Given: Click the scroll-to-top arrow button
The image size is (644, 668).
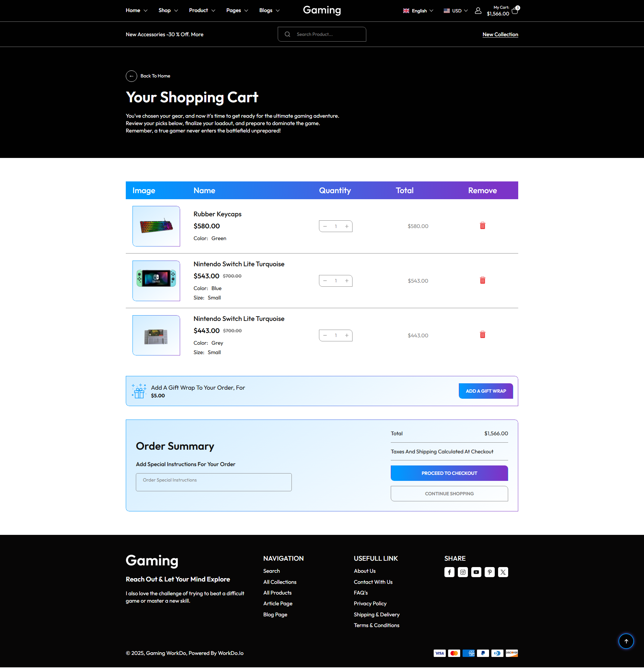Looking at the screenshot, I should click(x=626, y=641).
